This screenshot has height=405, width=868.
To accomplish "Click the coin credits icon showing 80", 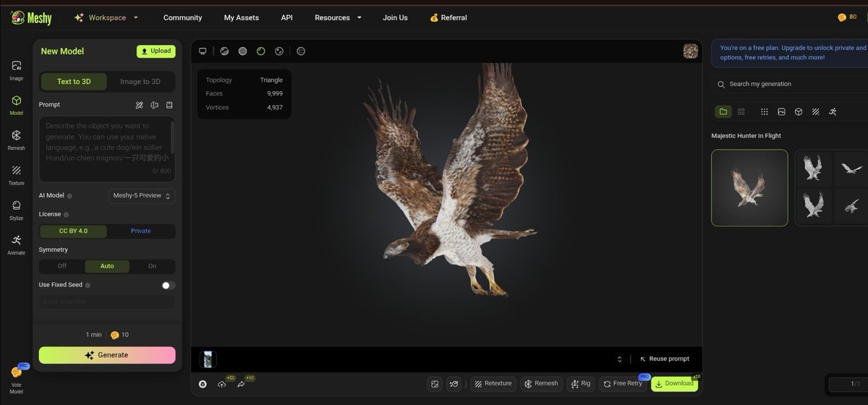I will point(842,17).
